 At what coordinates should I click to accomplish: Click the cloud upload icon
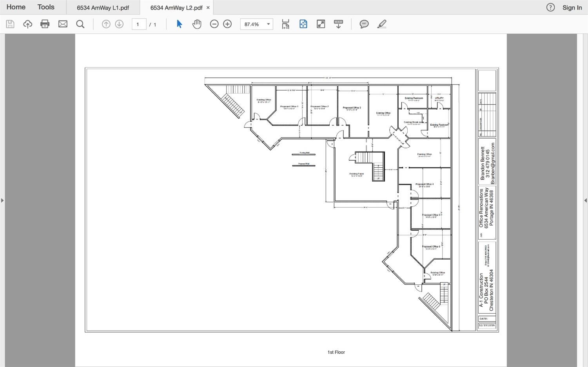click(27, 24)
